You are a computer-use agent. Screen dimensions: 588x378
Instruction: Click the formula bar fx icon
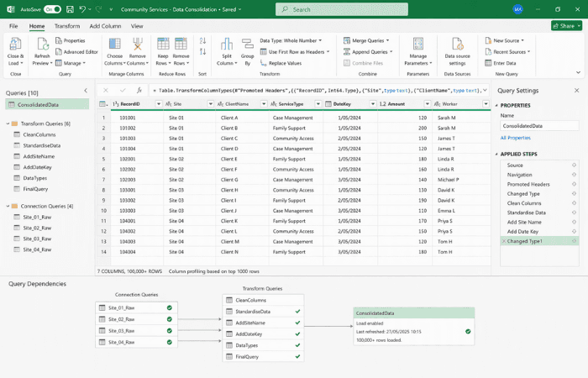pos(139,91)
